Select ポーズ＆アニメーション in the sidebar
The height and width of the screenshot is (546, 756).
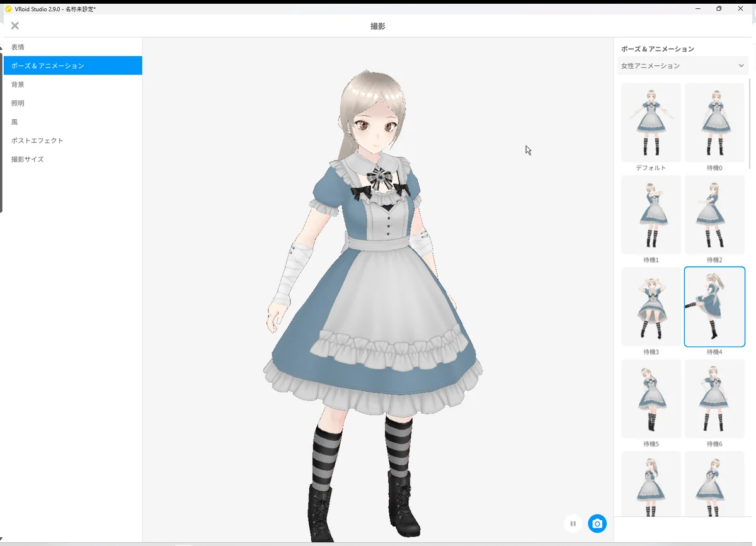(72, 65)
